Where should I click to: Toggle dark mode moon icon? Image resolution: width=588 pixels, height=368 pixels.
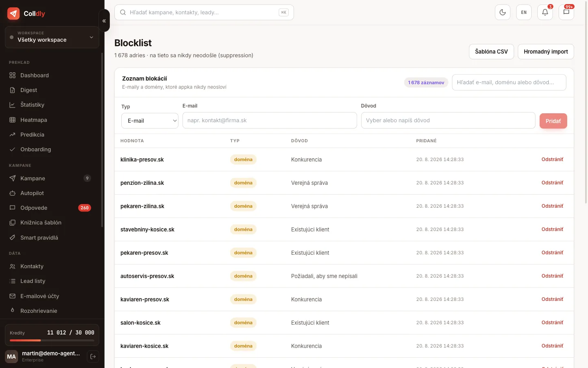coord(503,12)
